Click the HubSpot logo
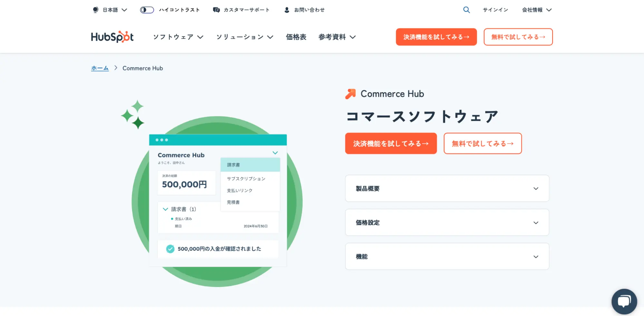The width and height of the screenshot is (644, 316). (x=112, y=37)
